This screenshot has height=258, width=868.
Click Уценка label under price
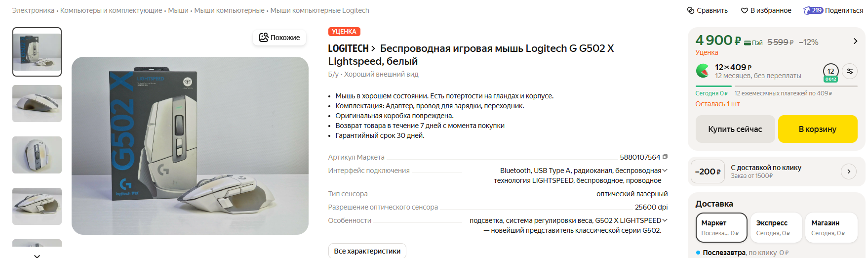pos(707,52)
